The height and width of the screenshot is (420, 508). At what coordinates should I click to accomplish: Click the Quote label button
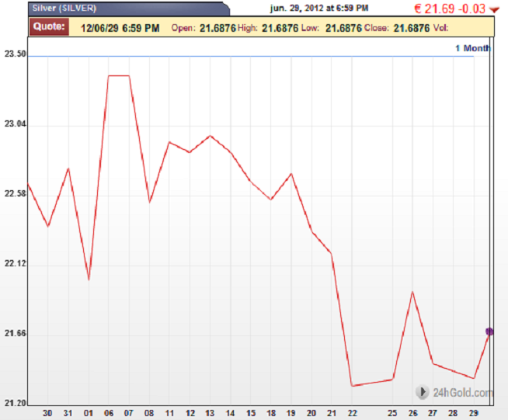(49, 26)
